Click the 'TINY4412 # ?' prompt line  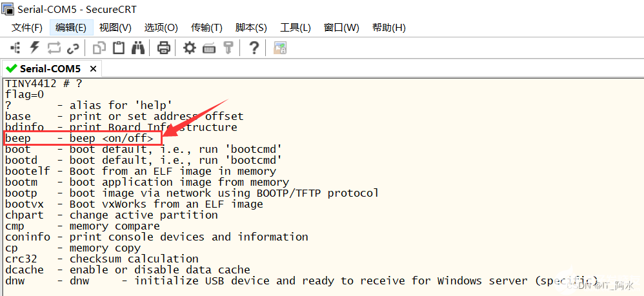click(43, 83)
